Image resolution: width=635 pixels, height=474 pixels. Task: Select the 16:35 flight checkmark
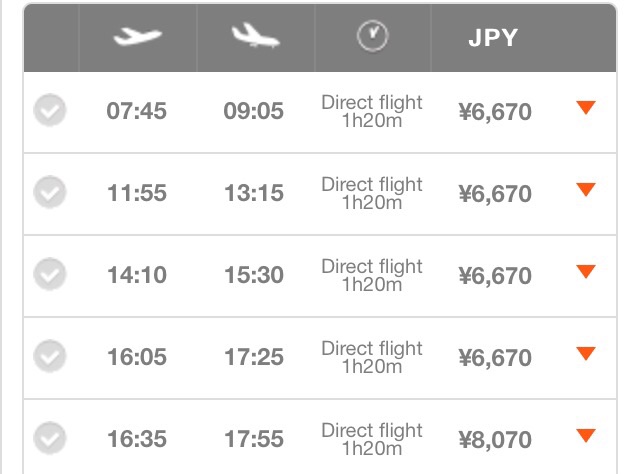point(50,438)
